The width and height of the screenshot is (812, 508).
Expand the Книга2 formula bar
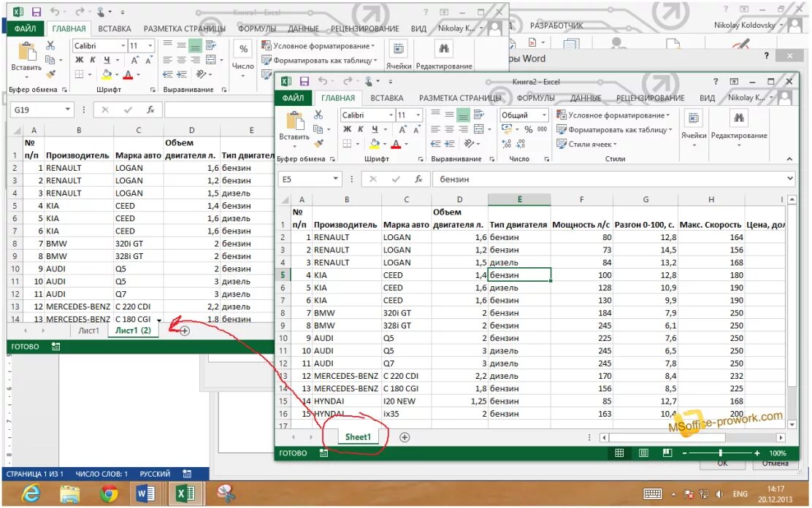pos(790,179)
